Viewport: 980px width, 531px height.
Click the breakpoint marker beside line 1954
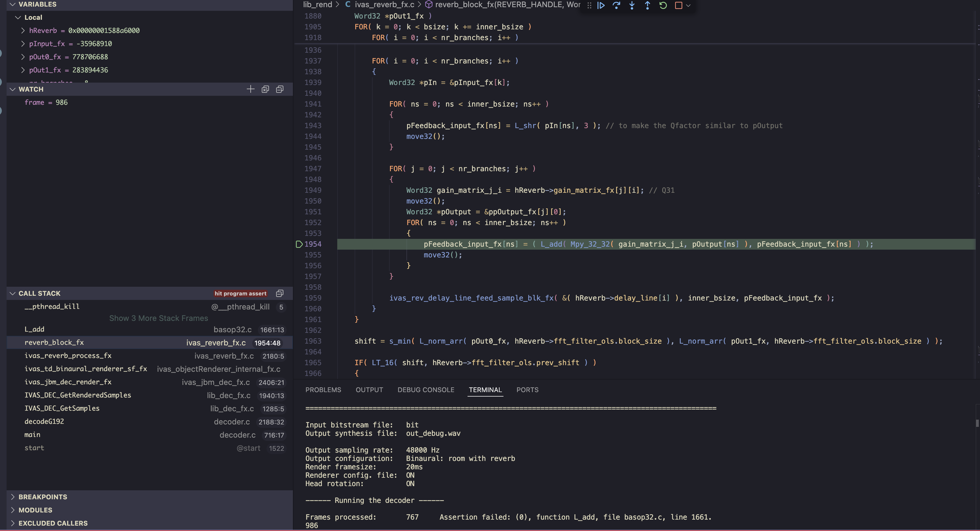click(x=299, y=244)
